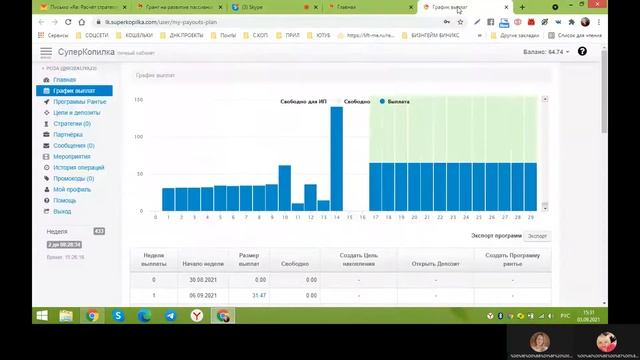Image resolution: width=640 pixels, height=360 pixels.
Task: Open Skype from the Windows taskbar
Action: click(118, 316)
